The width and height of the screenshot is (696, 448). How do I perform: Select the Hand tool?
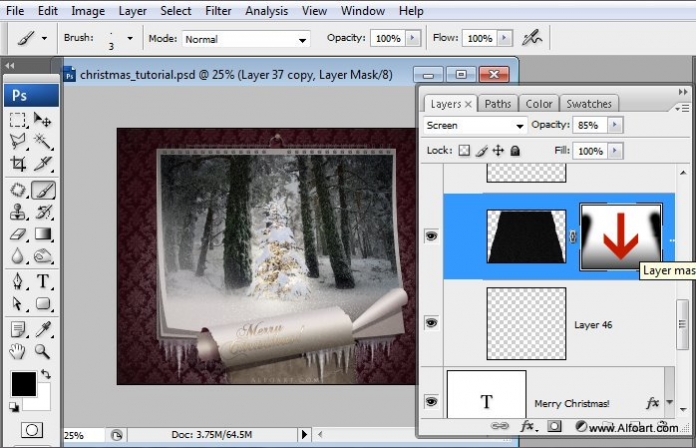click(18, 352)
